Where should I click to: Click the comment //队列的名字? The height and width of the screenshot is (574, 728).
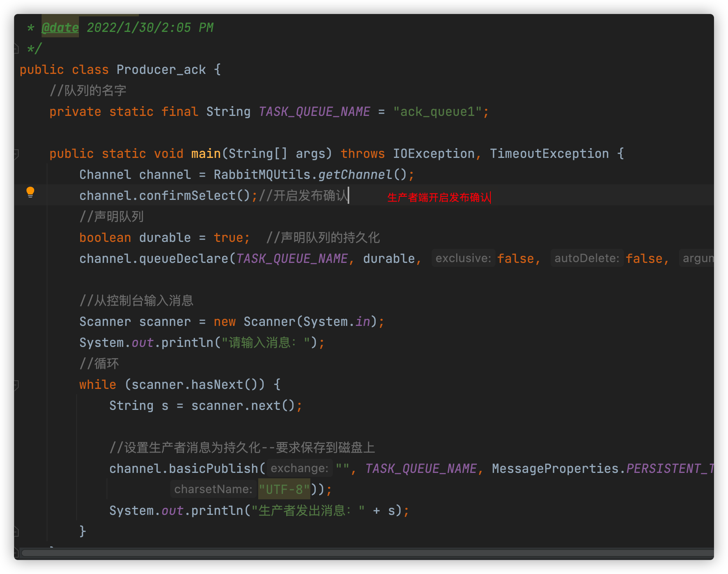click(x=88, y=91)
